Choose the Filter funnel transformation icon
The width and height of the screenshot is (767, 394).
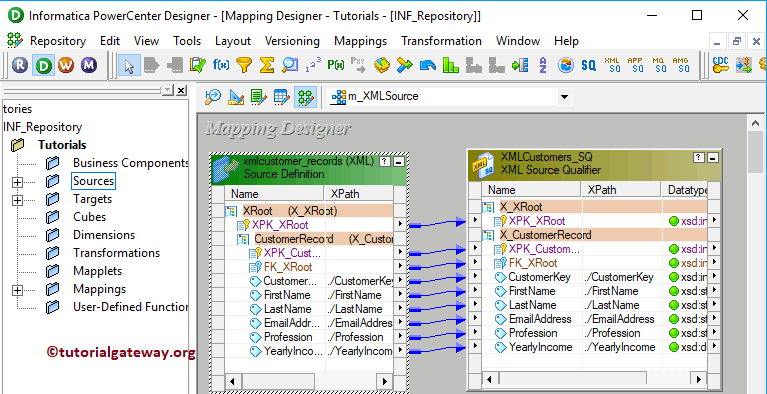pos(244,65)
